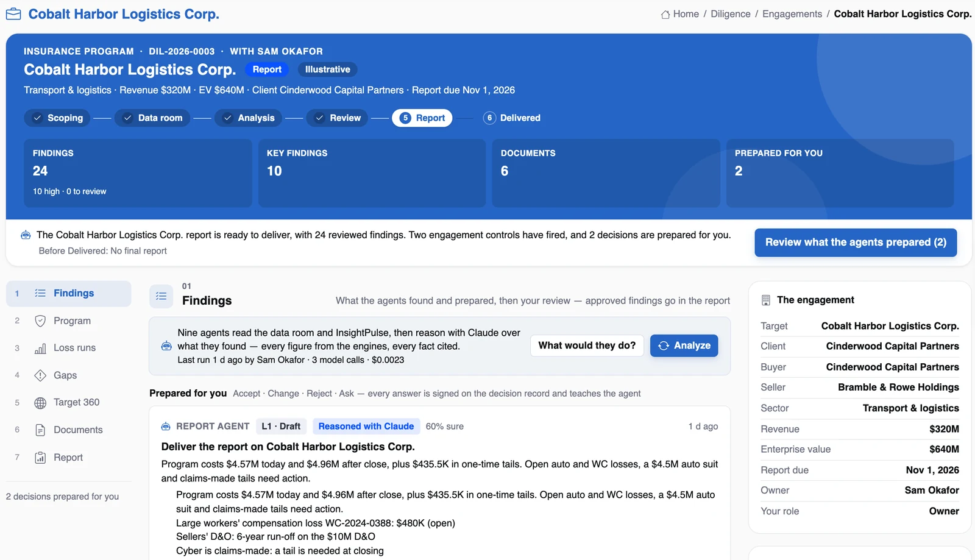Click the building icon beside The engagement
Viewport: 975px width, 560px height.
(x=766, y=300)
